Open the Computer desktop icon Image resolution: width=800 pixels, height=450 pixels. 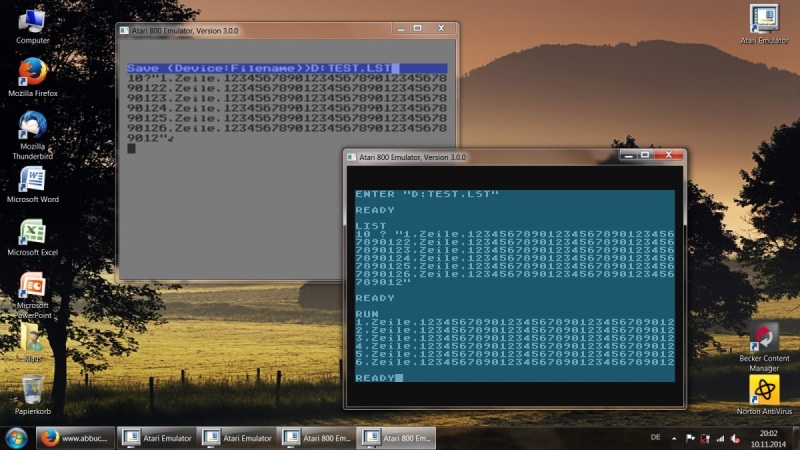(33, 27)
